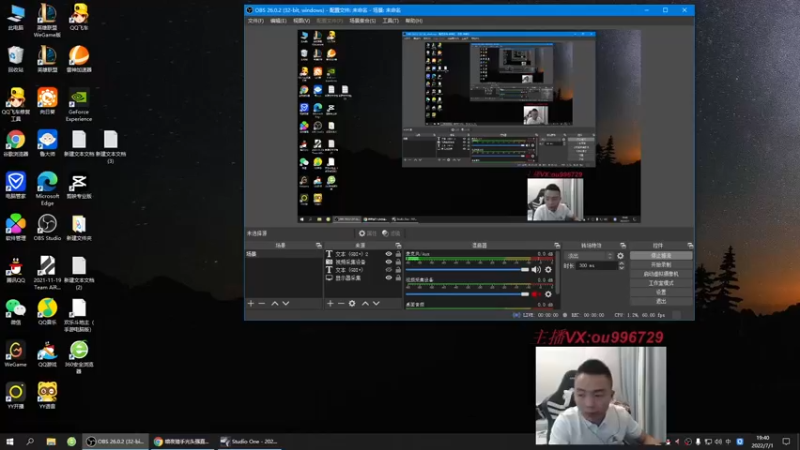Toggle lock on 文本 (GDI+) source
The height and width of the screenshot is (450, 800).
[x=398, y=270]
